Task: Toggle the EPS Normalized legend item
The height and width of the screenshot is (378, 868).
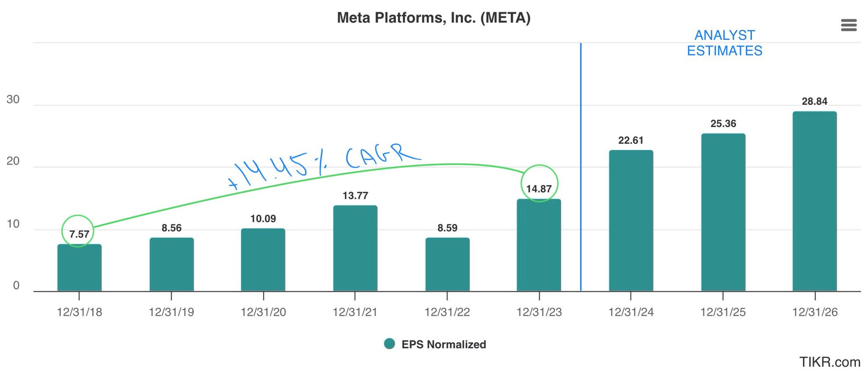Action: point(443,345)
